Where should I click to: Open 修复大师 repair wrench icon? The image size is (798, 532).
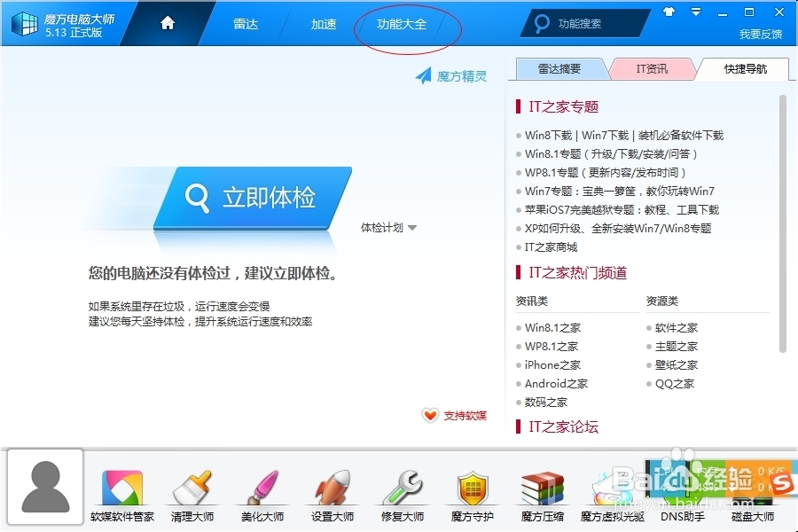coord(401,488)
